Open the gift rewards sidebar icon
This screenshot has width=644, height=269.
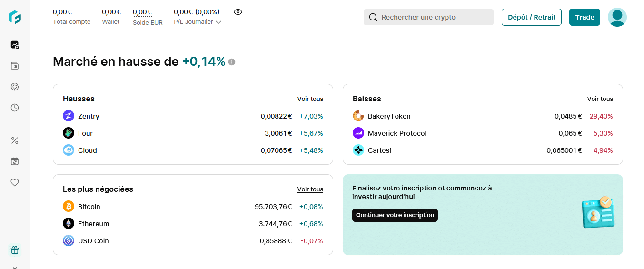click(x=15, y=250)
